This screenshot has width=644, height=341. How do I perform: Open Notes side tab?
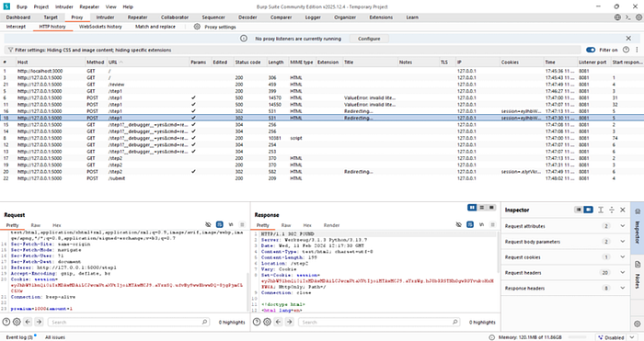(638, 276)
